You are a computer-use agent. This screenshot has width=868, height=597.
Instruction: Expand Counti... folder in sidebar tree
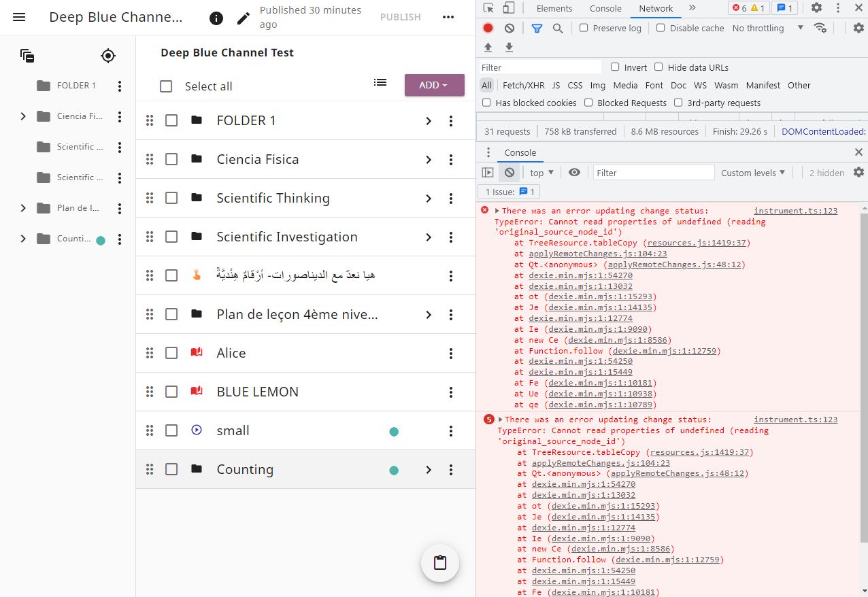pyautogui.click(x=23, y=239)
